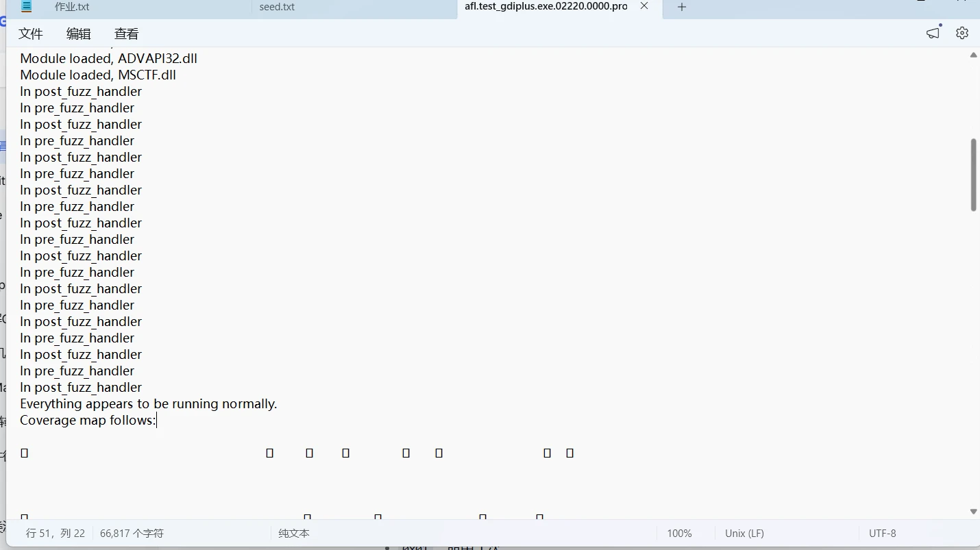Click the line 'Module loaded, MSCTF.dll'
This screenshot has height=550, width=980.
(x=98, y=75)
